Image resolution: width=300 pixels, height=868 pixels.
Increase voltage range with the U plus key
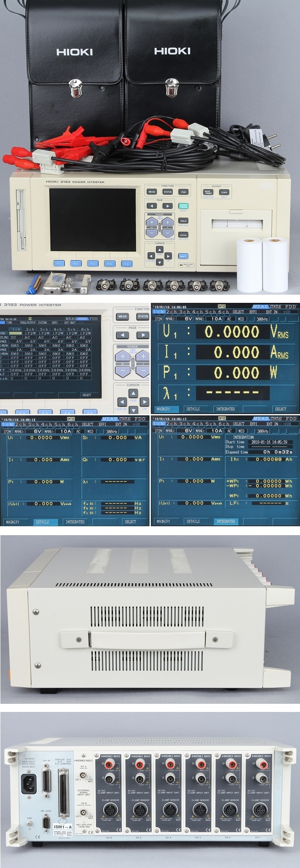coord(152,222)
